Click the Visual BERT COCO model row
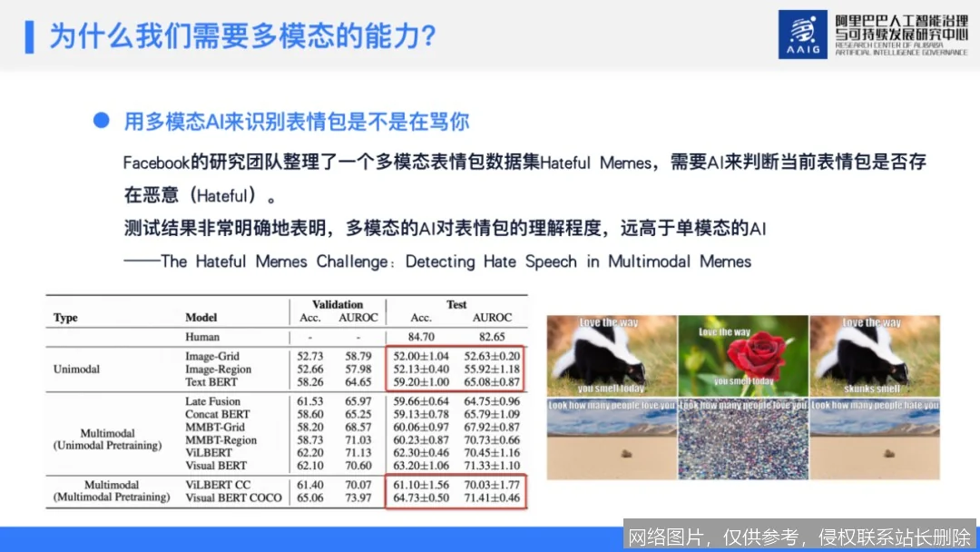This screenshot has height=552, width=980. coord(286,498)
